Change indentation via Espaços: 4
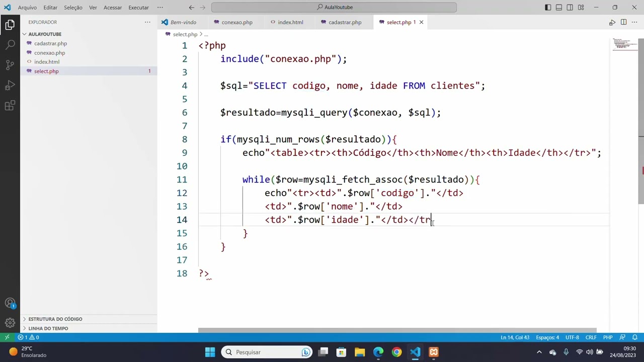Viewport: 644px width, 362px height. tap(547, 337)
